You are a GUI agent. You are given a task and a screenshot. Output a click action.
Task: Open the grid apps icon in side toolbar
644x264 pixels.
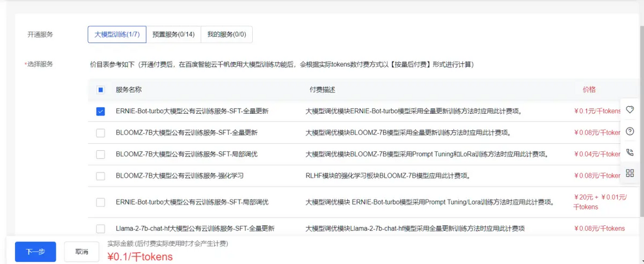[x=629, y=173]
